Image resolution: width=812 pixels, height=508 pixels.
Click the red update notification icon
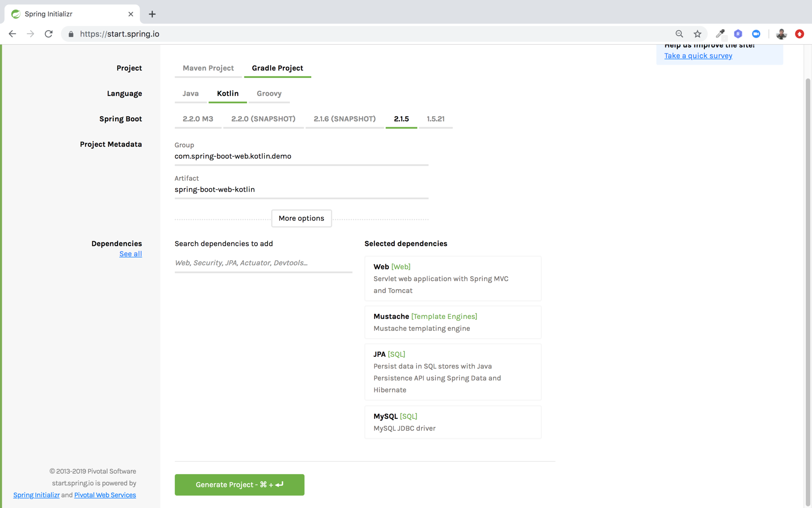tap(799, 34)
